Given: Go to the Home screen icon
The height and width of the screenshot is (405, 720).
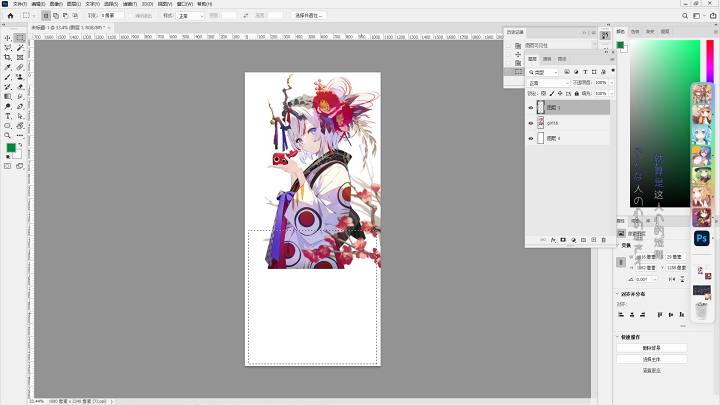Looking at the screenshot, I should point(10,16).
